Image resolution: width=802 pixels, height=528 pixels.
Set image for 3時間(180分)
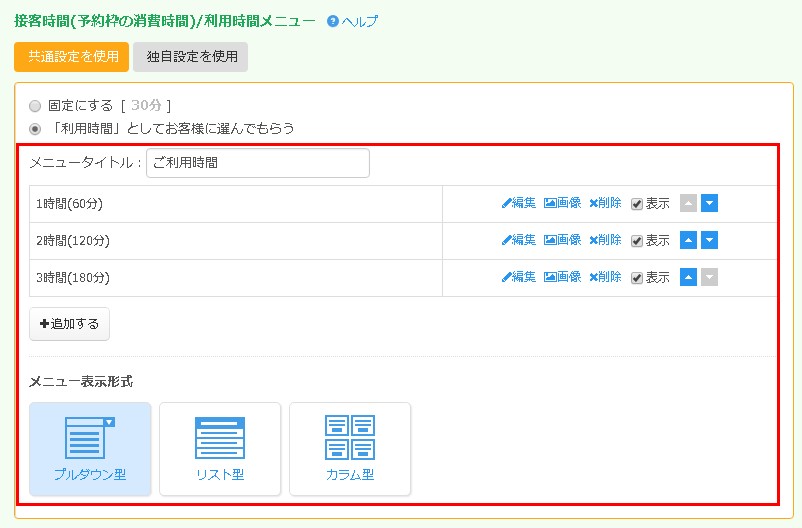(563, 277)
